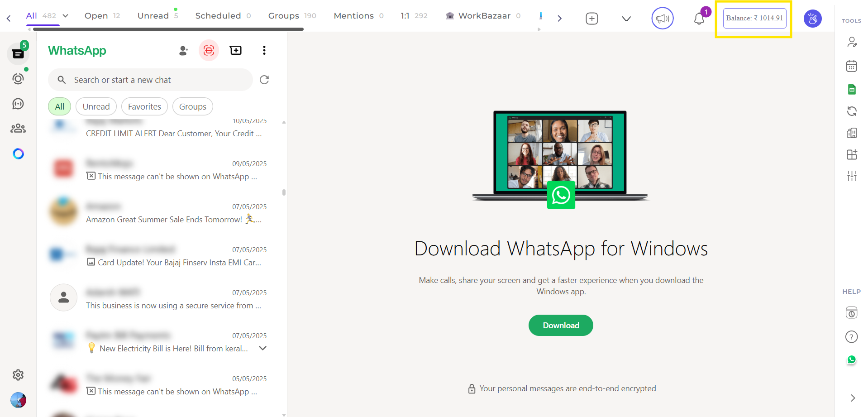
Task: Click the green WhatsApp support icon
Action: pyautogui.click(x=852, y=360)
